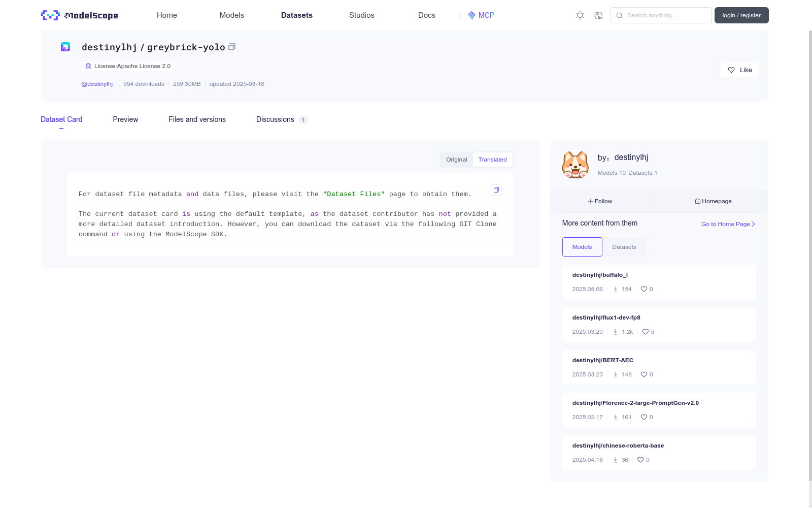
Task: Click the download icon on flux1-dev-fp8 card
Action: click(616, 332)
